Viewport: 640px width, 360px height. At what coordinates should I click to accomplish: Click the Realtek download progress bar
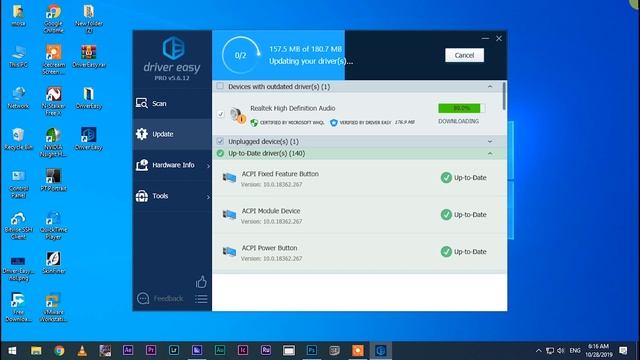(x=461, y=108)
